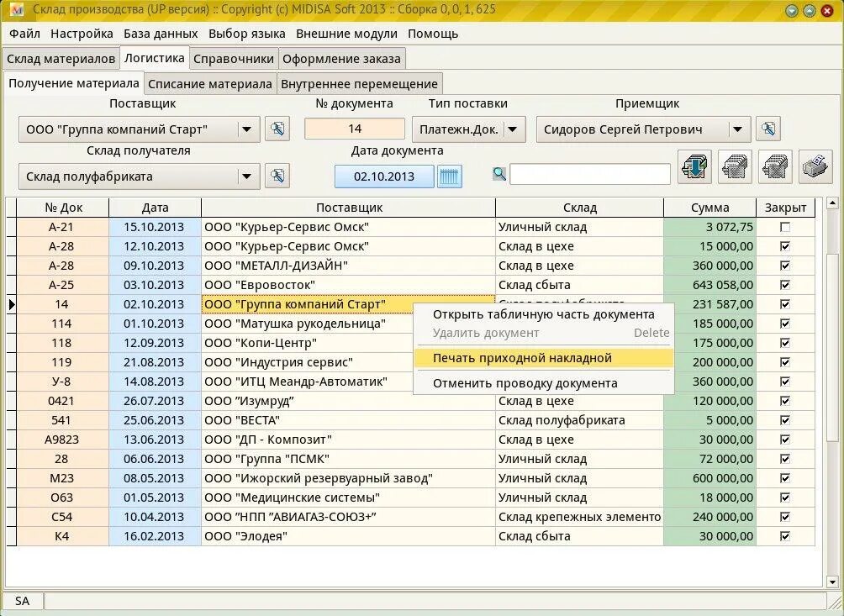The image size is (844, 616).
Task: Click the Дата документа field 02.10.2013
Action: click(384, 176)
